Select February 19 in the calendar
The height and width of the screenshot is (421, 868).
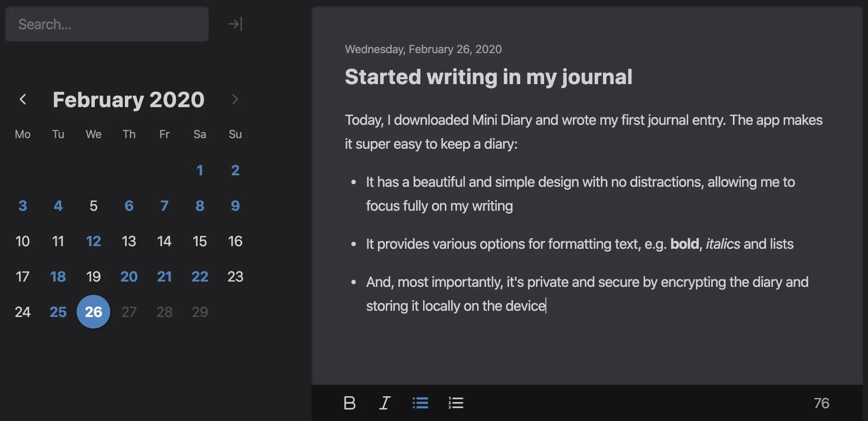point(93,276)
